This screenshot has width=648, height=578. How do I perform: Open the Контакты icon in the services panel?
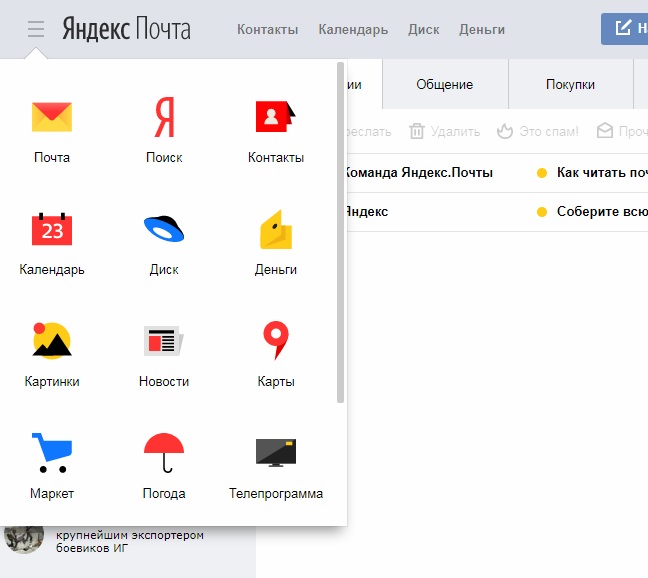point(276,117)
